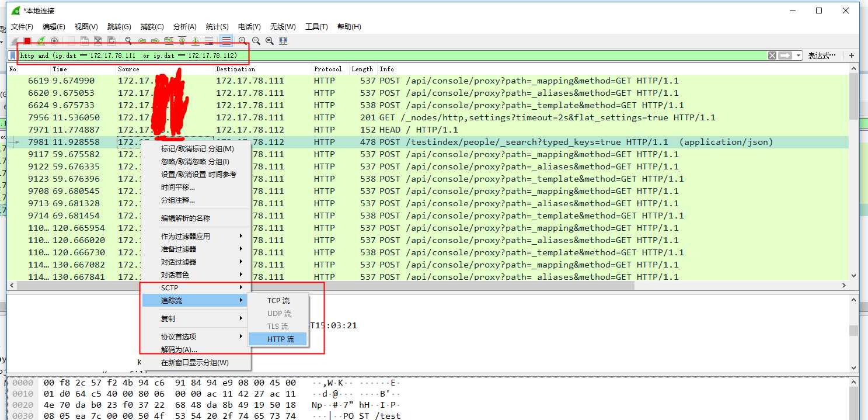
Task: Apply the display filter arrow button
Action: 785,55
